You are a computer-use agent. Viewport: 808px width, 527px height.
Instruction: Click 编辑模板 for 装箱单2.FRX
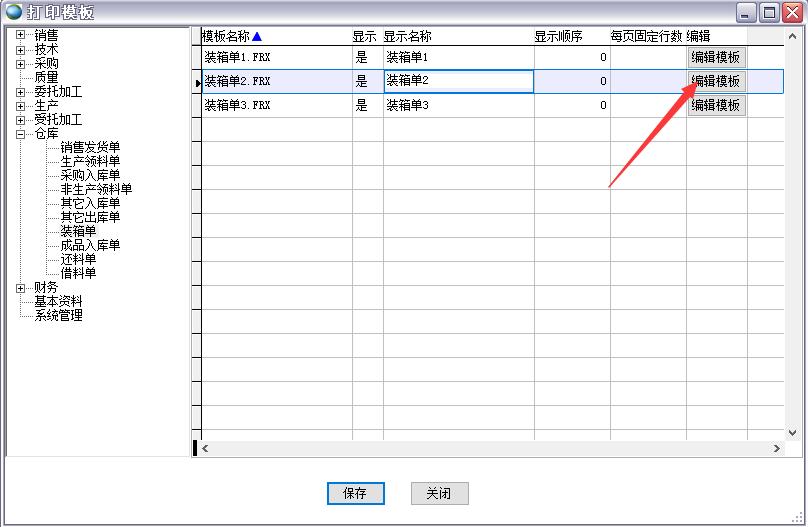[716, 81]
